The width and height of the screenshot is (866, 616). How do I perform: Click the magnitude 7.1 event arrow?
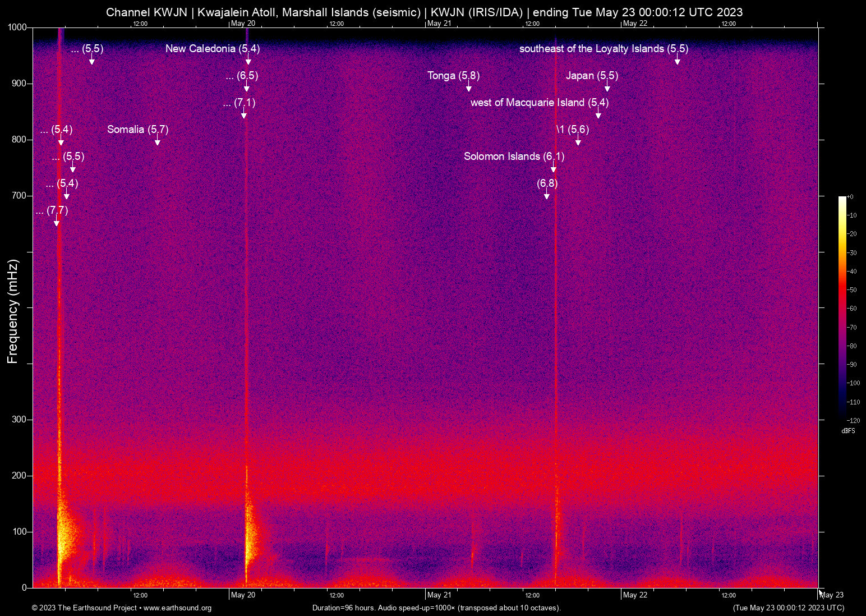point(244,114)
